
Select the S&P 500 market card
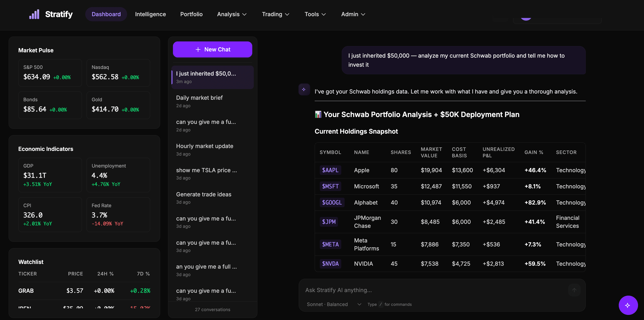pos(50,73)
